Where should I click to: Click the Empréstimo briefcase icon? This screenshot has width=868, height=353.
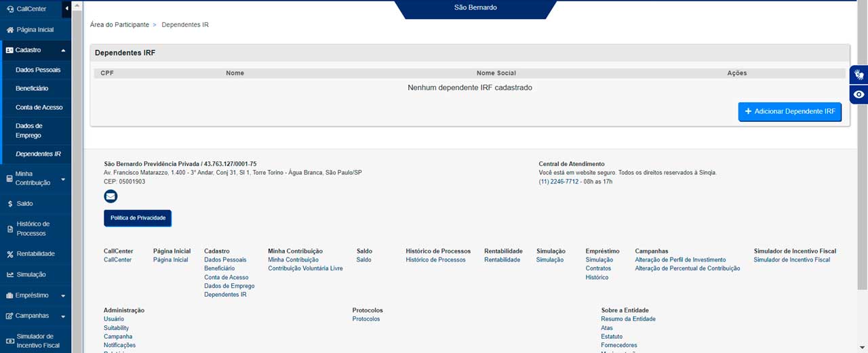(x=10, y=295)
